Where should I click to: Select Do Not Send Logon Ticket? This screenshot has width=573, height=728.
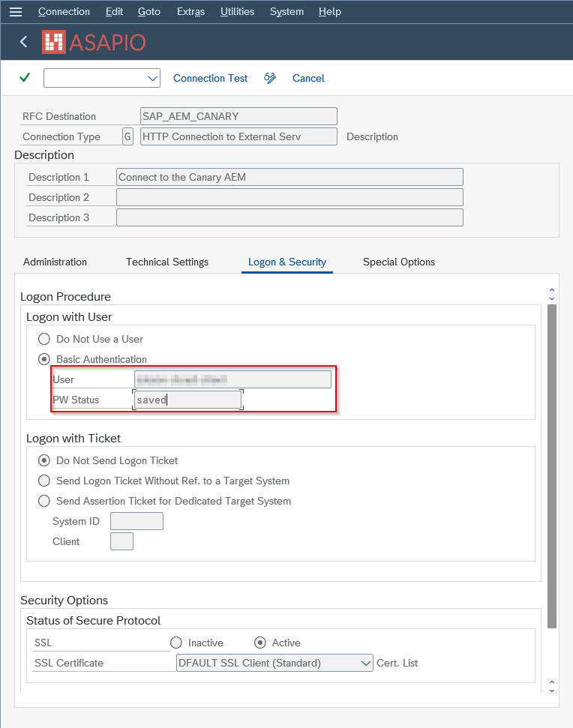pyautogui.click(x=44, y=460)
